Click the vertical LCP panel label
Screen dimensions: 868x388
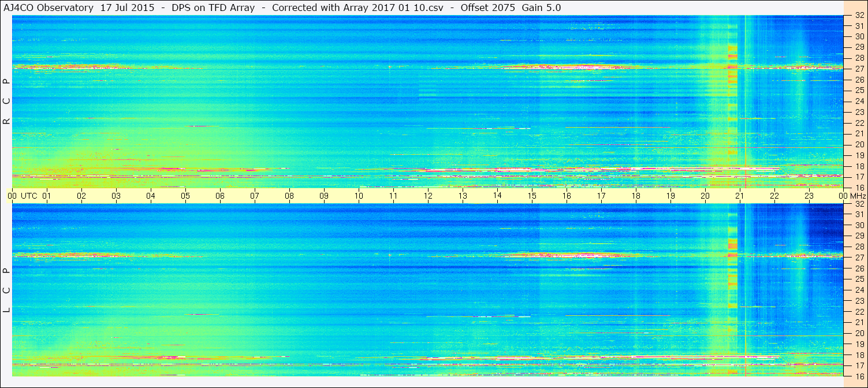[x=6, y=290]
